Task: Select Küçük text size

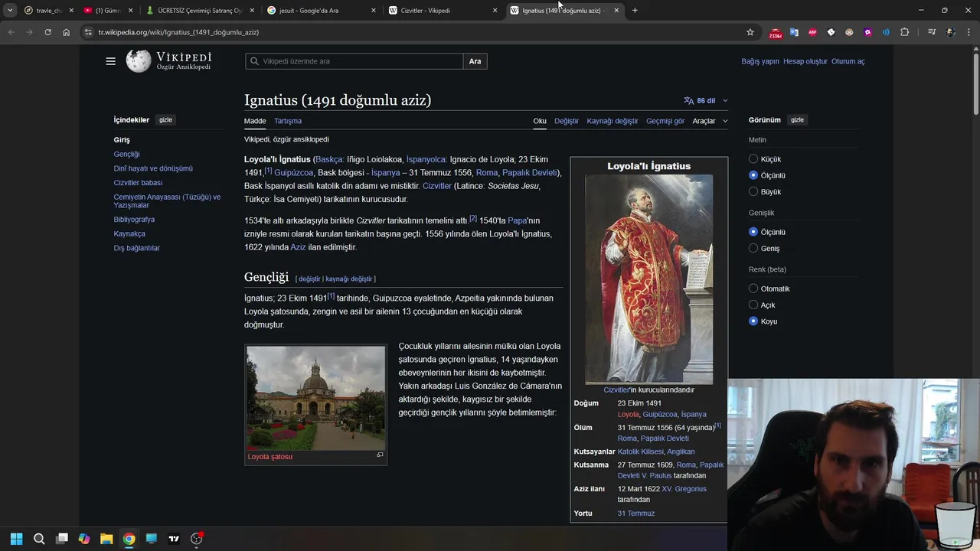Action: [x=753, y=159]
